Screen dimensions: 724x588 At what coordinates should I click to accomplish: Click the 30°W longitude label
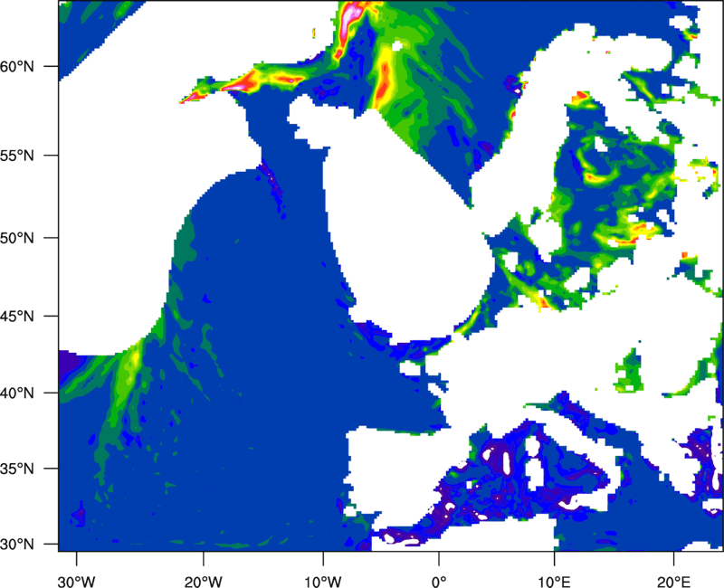(x=77, y=582)
